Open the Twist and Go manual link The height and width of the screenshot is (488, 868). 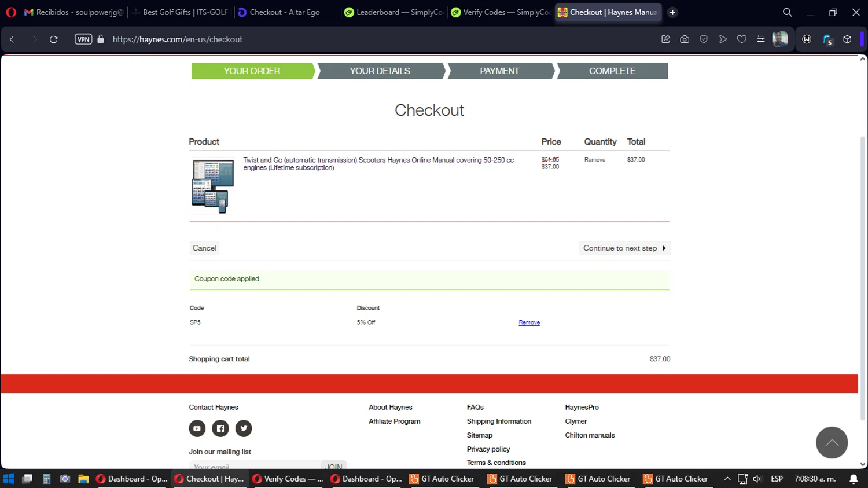(378, 164)
